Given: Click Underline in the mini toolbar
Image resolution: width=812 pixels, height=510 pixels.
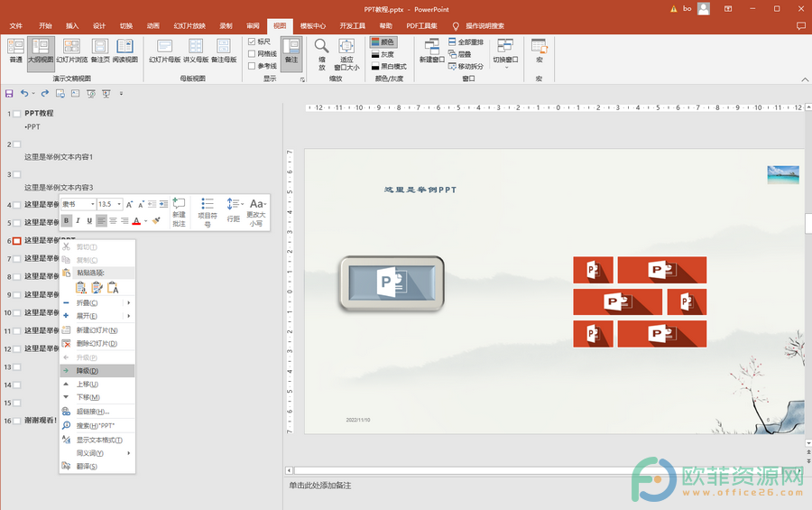Looking at the screenshot, I should pyautogui.click(x=89, y=221).
